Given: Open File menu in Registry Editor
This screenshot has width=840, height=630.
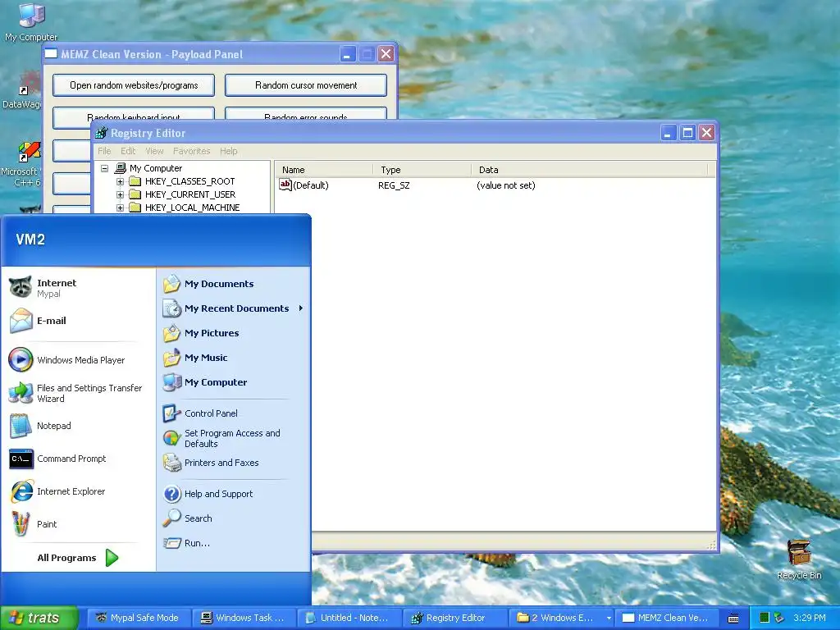Looking at the screenshot, I should click(x=104, y=151).
